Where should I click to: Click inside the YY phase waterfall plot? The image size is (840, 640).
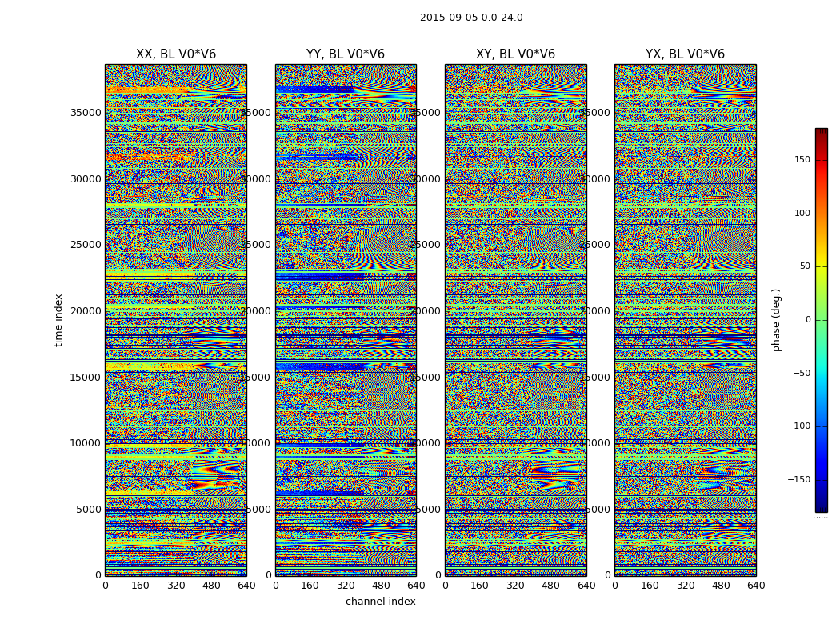(x=346, y=320)
